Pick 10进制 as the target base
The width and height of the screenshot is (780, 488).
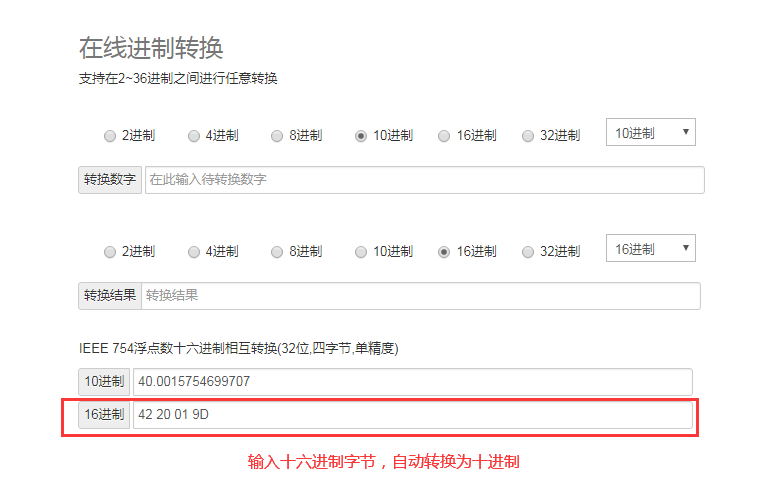coord(361,252)
